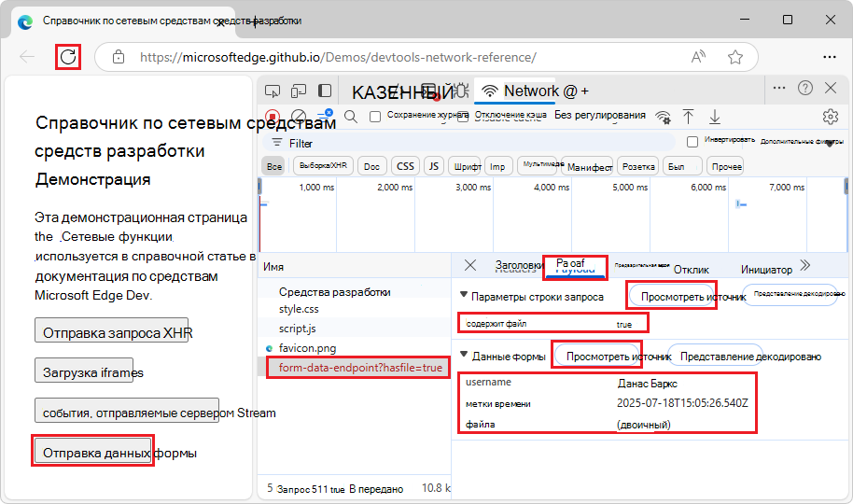Go back with the browser back arrow
This screenshot has width=853, height=504.
27,57
